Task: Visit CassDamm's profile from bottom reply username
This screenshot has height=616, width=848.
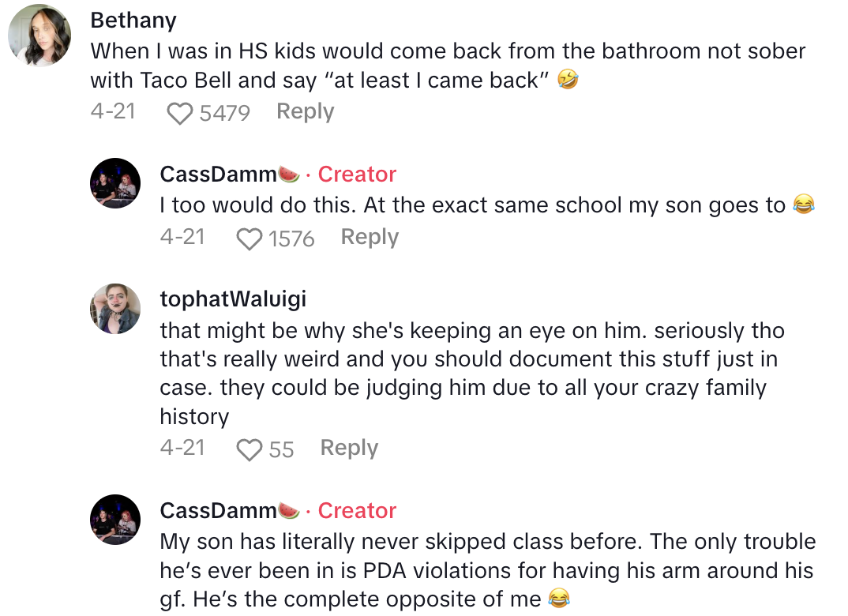Action: pos(218,511)
